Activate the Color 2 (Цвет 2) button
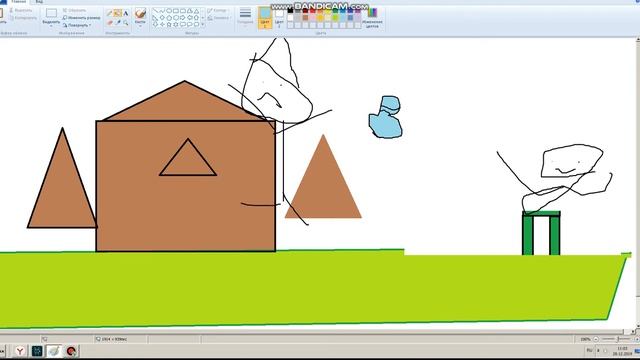 [x=279, y=18]
